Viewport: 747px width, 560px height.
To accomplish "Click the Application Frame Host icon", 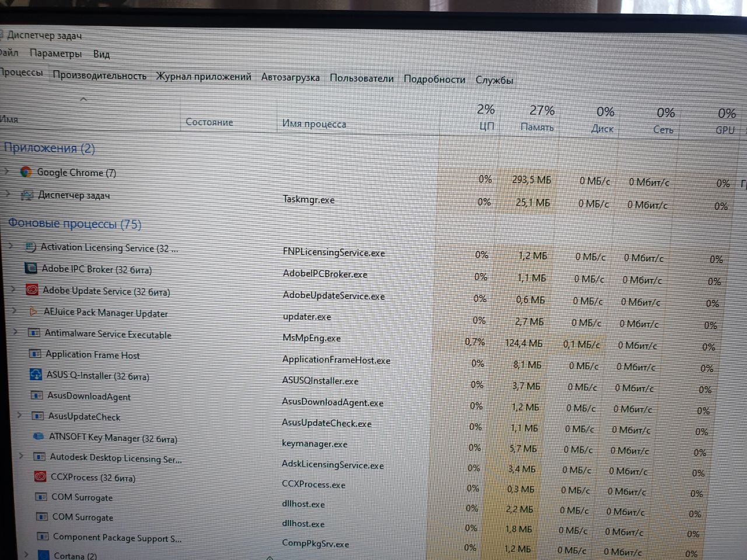I will [x=35, y=353].
